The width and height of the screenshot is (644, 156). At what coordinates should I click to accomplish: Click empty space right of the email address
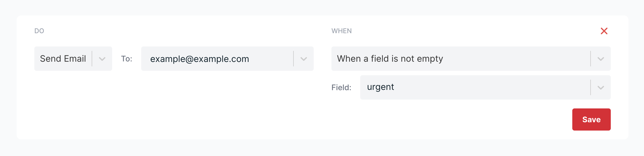click(x=271, y=59)
